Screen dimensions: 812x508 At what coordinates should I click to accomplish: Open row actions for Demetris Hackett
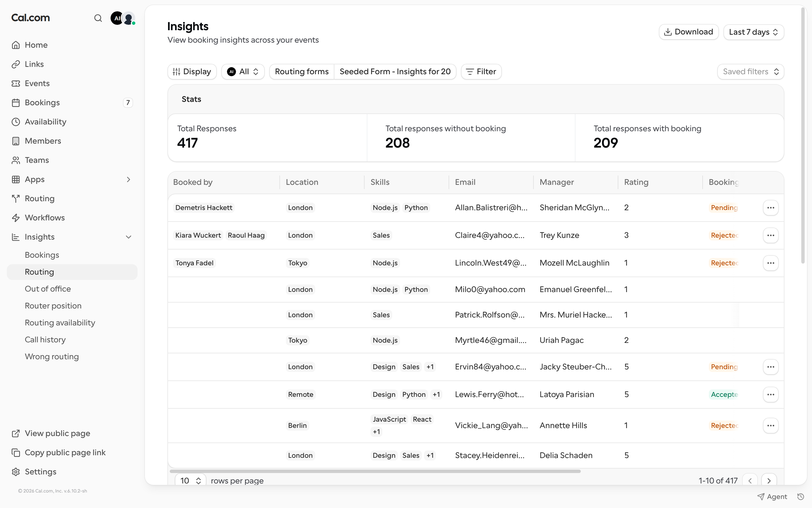pyautogui.click(x=770, y=208)
